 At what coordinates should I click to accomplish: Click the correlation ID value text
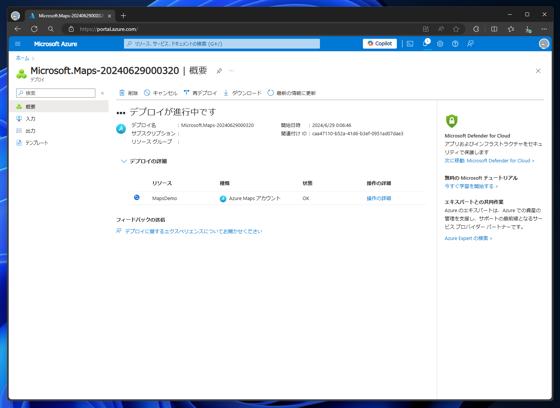[358, 134]
